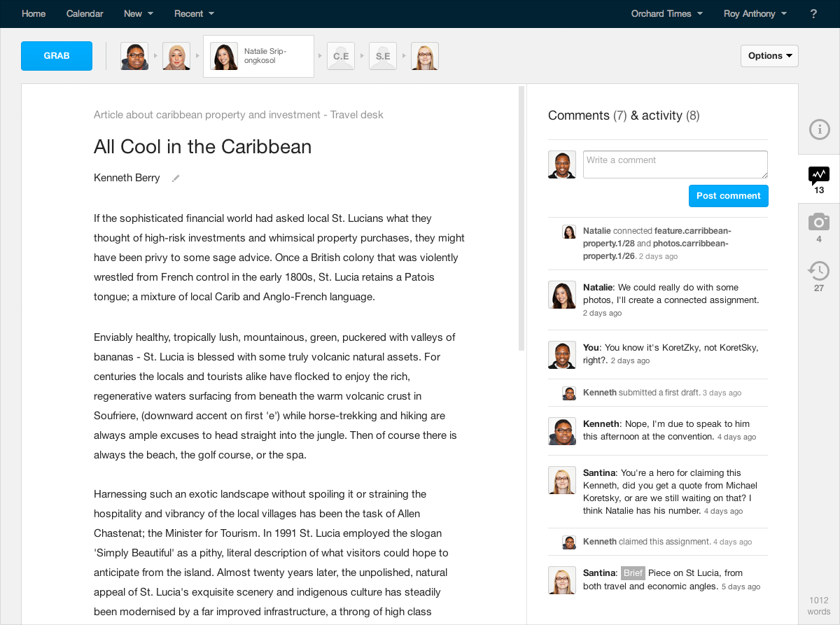Open the New dropdown menu
Image resolution: width=840 pixels, height=625 pixels.
tap(138, 14)
